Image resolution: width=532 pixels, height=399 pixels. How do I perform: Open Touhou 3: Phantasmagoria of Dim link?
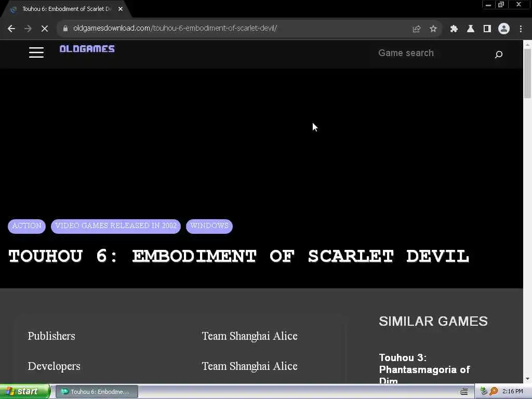coord(424,369)
